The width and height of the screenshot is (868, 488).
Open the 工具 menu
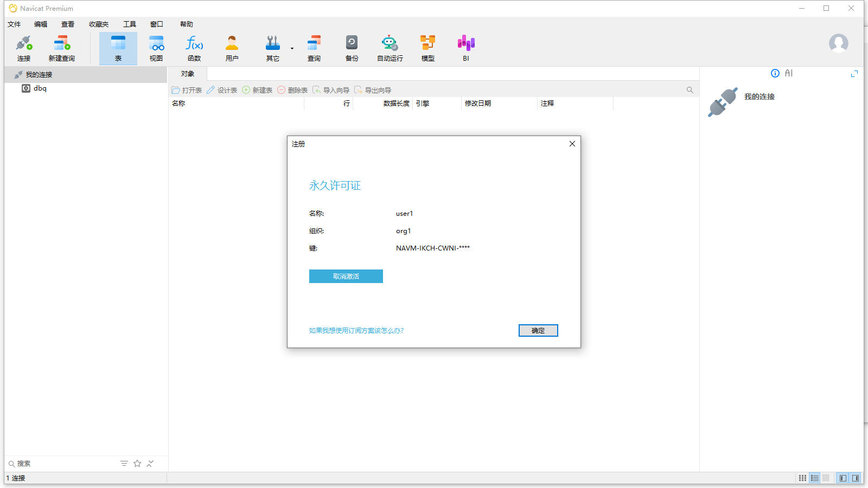pyautogui.click(x=130, y=24)
